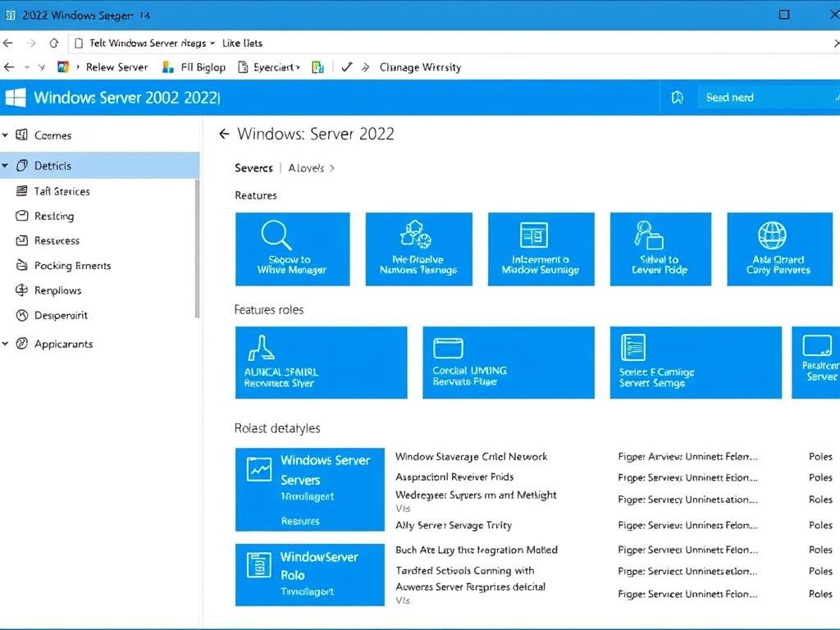The image size is (840, 630).
Task: Open Buch Ate Lay thte Iregration Motled
Action: [477, 550]
